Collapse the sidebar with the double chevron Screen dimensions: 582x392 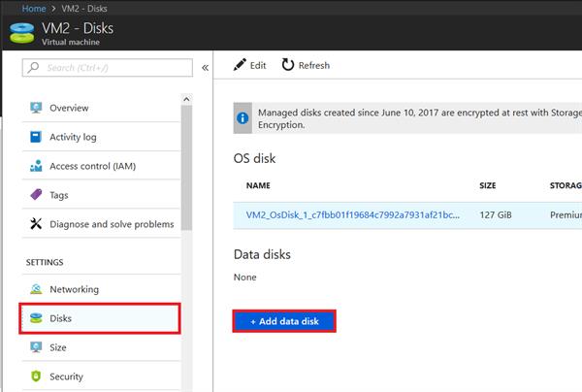(205, 67)
